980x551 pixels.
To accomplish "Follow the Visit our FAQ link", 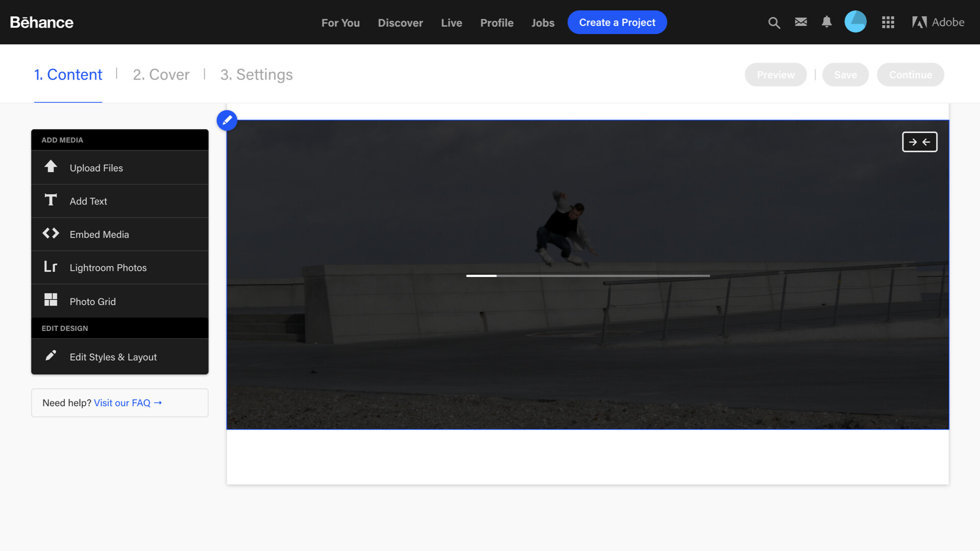I will pos(128,403).
